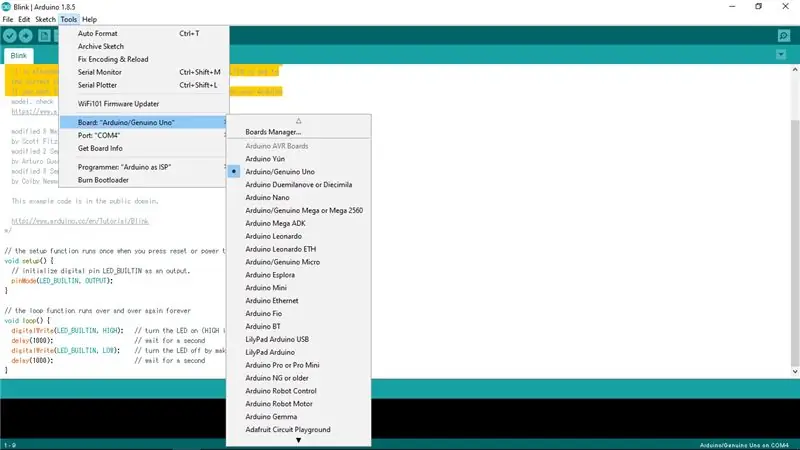Open the Help menu
This screenshot has width=800, height=450.
(x=89, y=19)
